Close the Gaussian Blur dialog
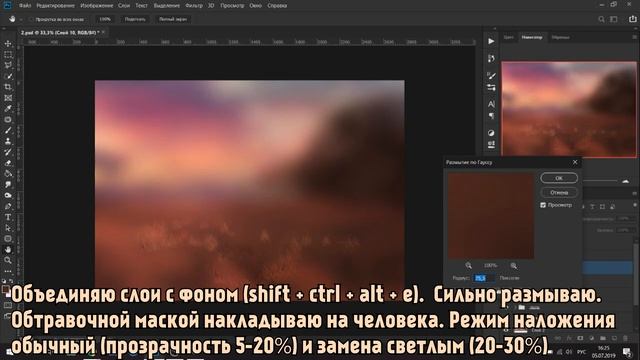This screenshot has height=360, width=640. (x=575, y=162)
